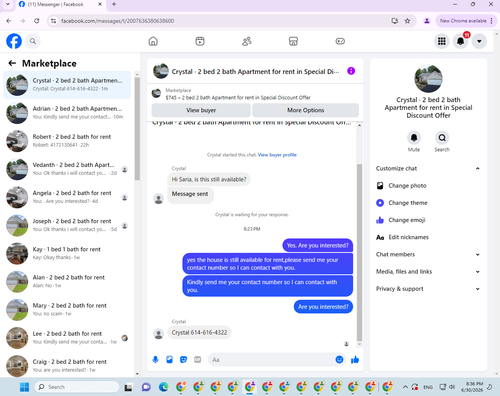The image size is (500, 396).
Task: Open the Chrome tab search dropdown
Action: [7, 4]
